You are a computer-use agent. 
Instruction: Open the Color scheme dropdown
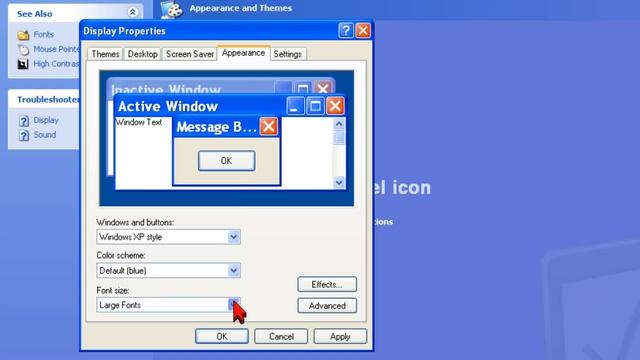tap(233, 271)
